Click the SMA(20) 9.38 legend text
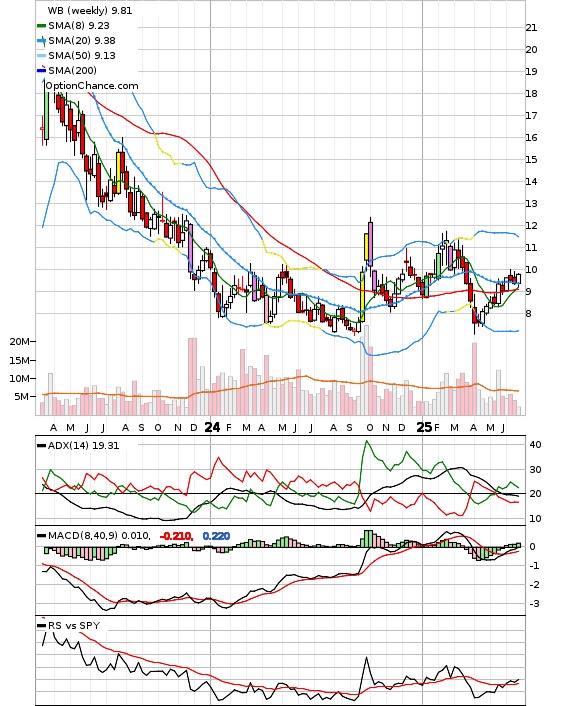The height and width of the screenshot is (706, 566). click(x=82, y=41)
